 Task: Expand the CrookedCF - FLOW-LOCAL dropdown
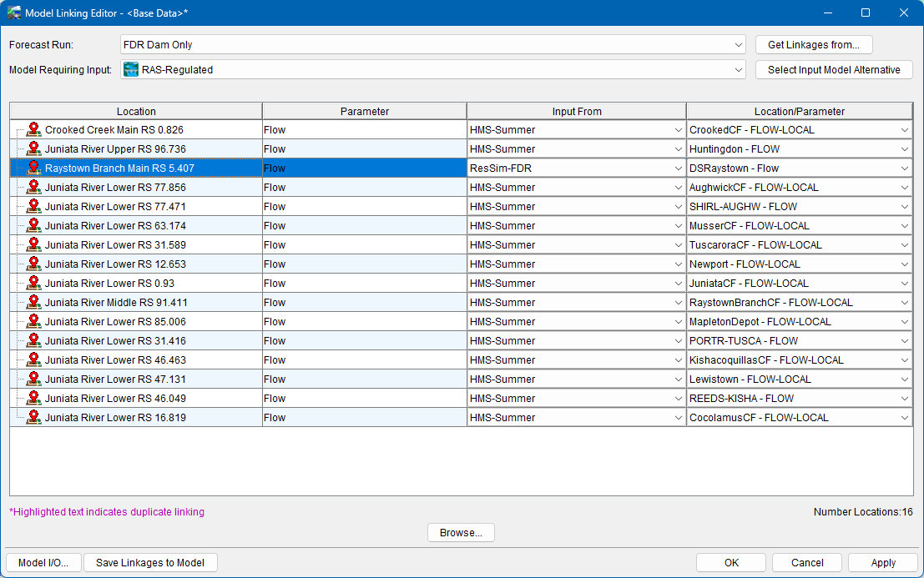pos(904,130)
